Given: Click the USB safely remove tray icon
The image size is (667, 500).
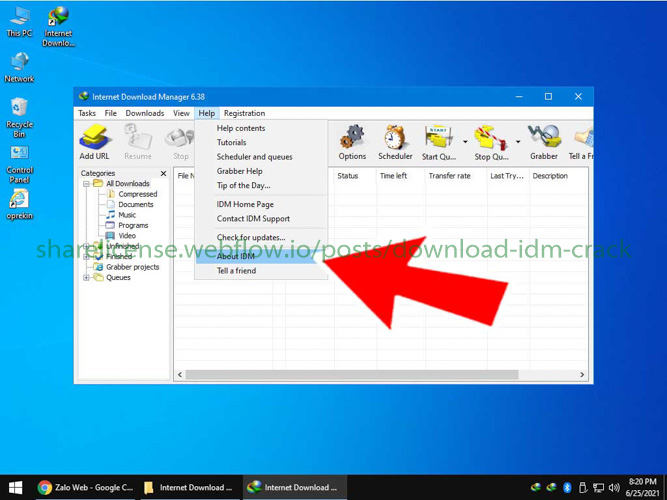Looking at the screenshot, I should tap(583, 488).
